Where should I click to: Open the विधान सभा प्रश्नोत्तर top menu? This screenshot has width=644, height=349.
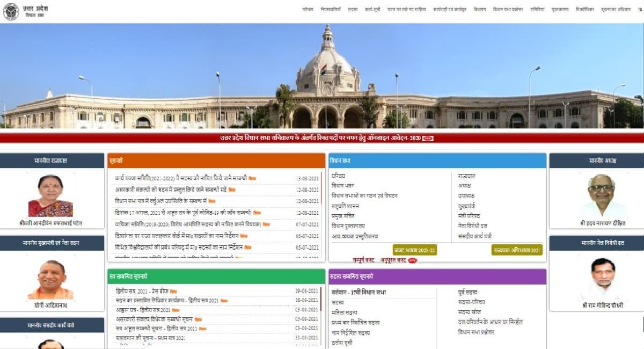point(508,9)
